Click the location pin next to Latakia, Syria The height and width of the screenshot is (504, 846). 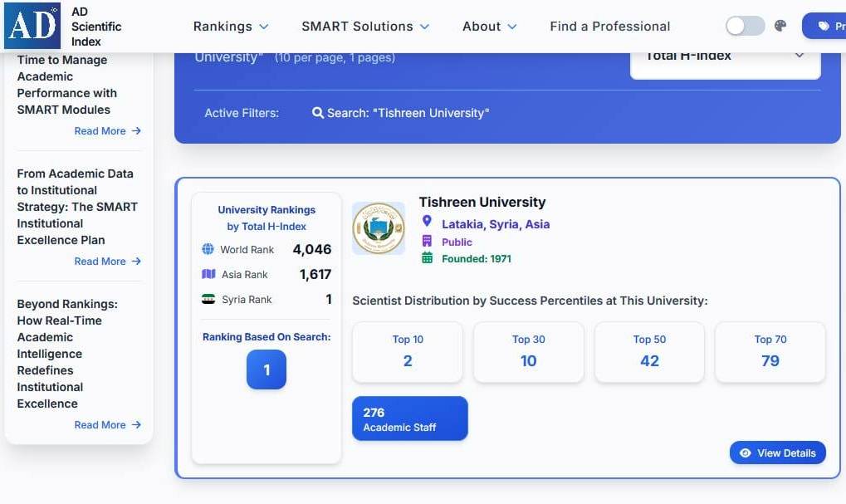coord(427,222)
